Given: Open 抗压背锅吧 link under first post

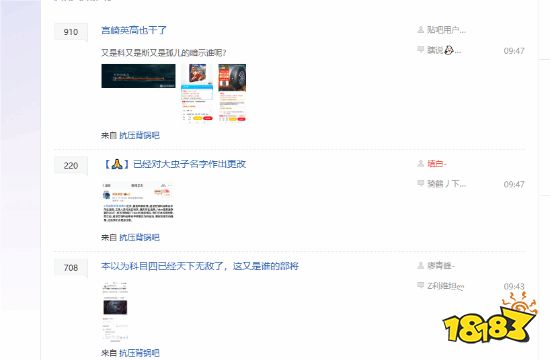Looking at the screenshot, I should [x=139, y=135].
